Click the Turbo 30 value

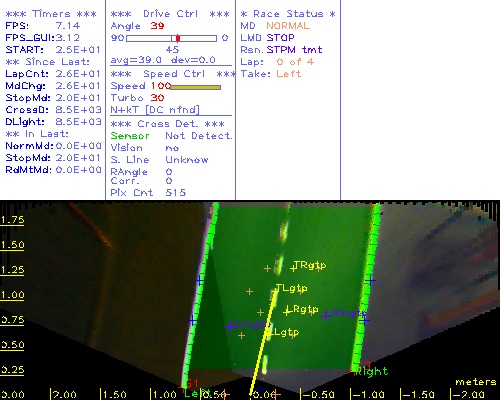click(157, 98)
